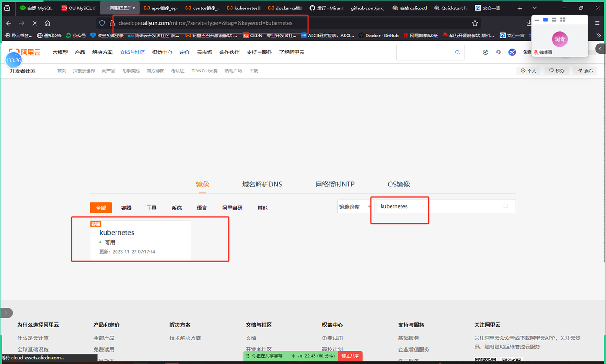This screenshot has height=364, width=606.
Task: Open the kubernetes mirror card
Action: pos(141,240)
